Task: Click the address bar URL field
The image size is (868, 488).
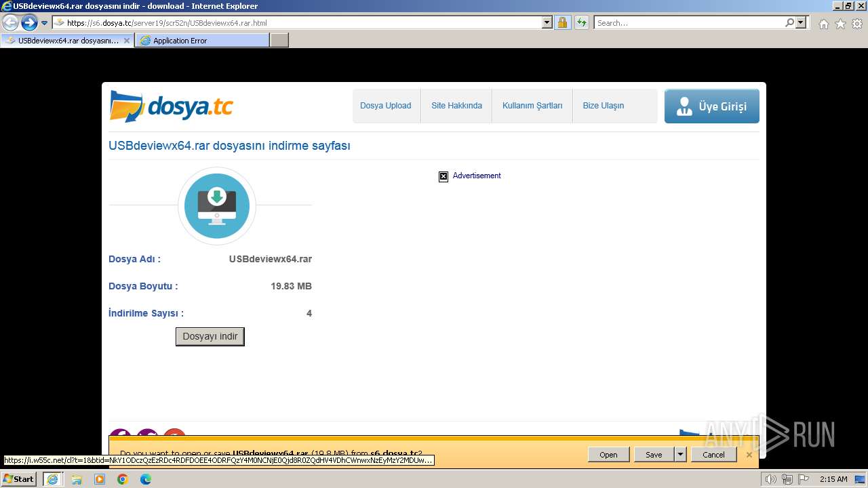Action: (297, 22)
